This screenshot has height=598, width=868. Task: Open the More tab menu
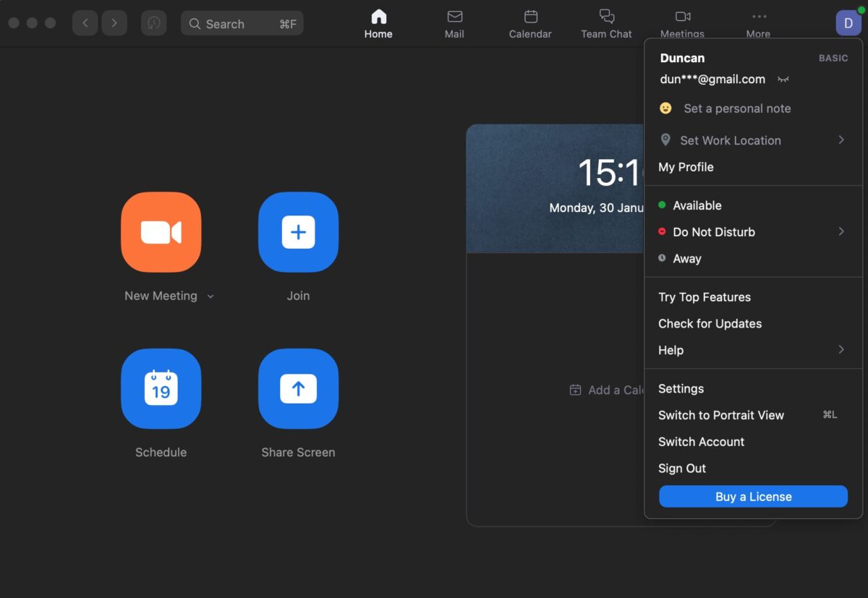(x=758, y=24)
